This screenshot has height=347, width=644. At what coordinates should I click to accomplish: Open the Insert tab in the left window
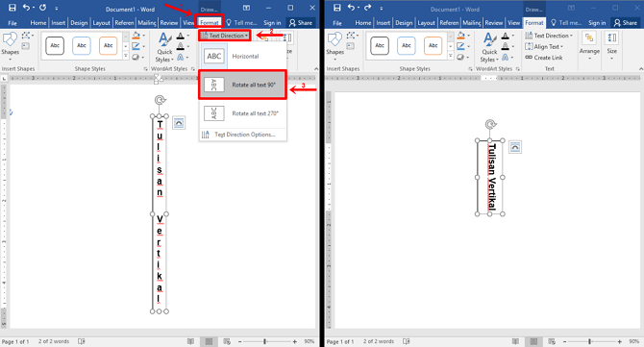point(58,22)
